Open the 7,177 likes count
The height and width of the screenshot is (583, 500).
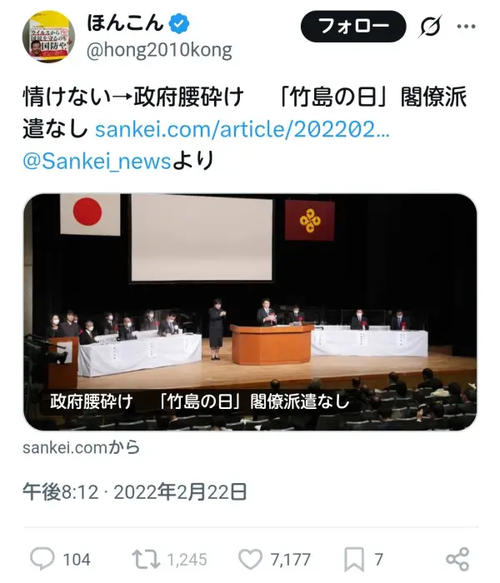290,560
